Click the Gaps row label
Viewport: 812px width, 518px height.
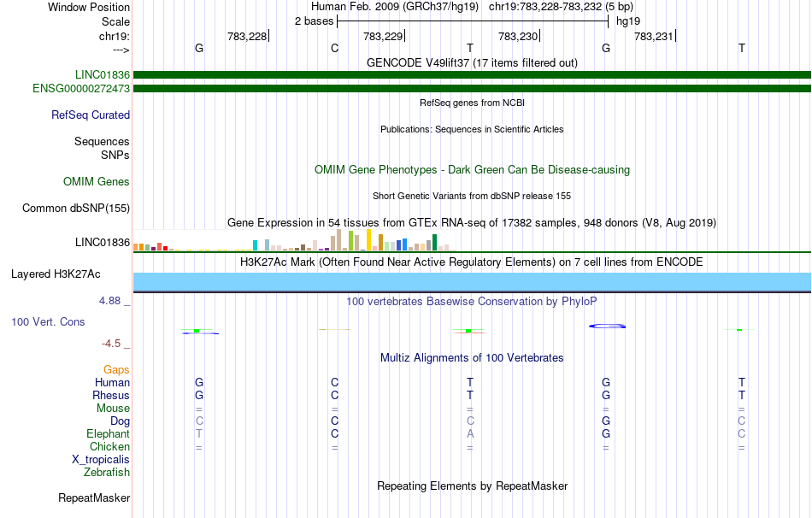coord(116,370)
